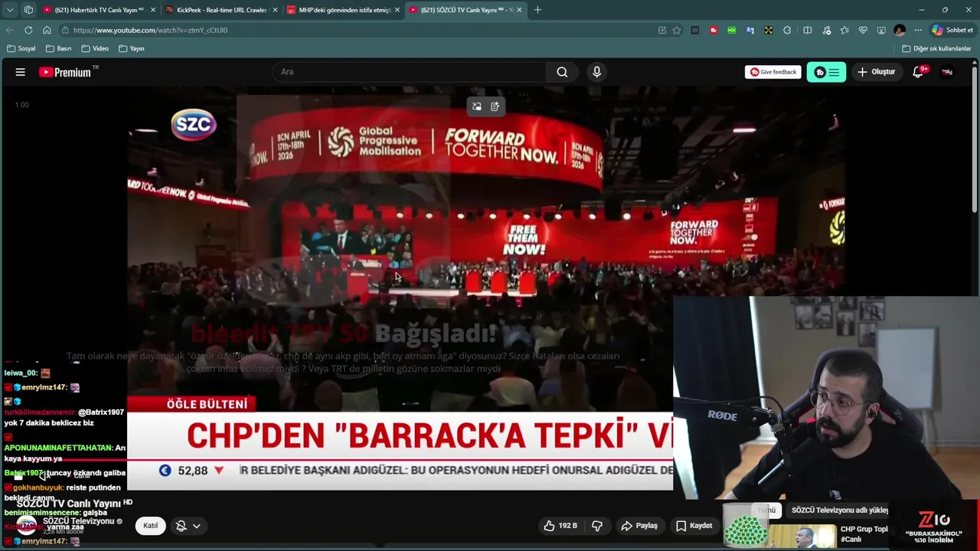Open Give feedback button

773,72
